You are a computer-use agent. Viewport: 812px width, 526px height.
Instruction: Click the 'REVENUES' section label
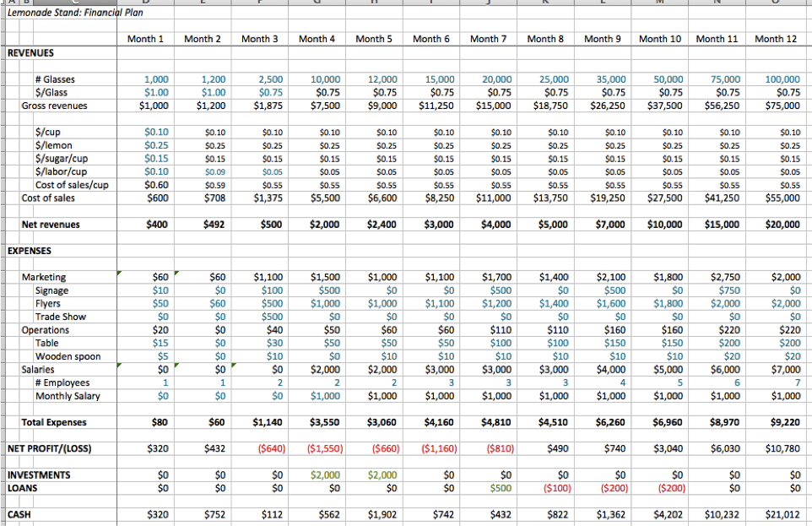[x=30, y=53]
